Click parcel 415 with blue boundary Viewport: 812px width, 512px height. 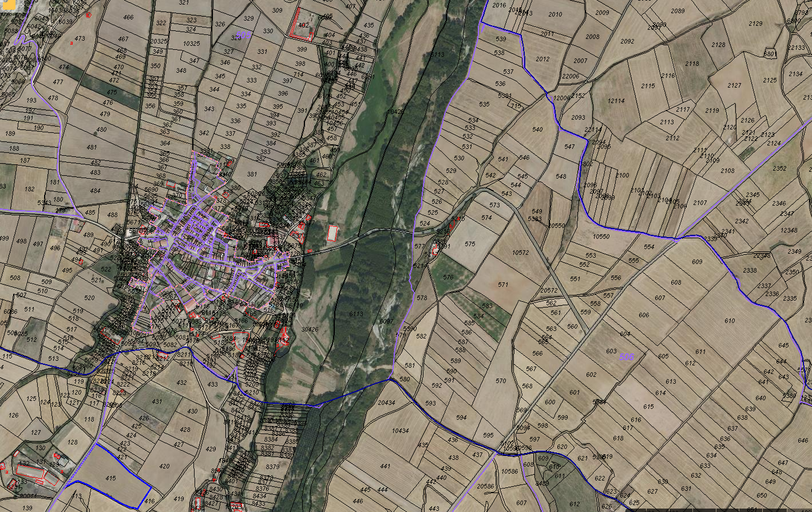click(111, 478)
